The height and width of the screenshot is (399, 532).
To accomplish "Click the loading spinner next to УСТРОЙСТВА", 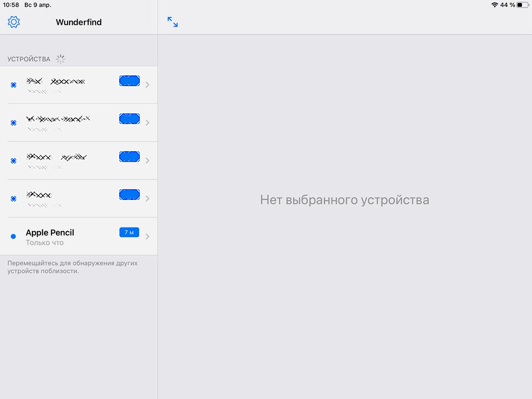I will pos(61,59).
